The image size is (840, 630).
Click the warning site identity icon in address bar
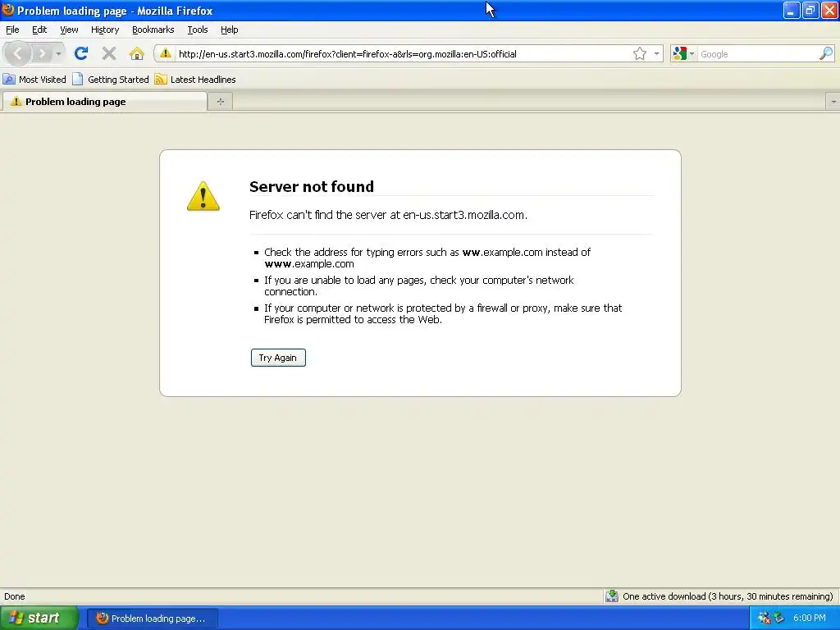tap(166, 53)
